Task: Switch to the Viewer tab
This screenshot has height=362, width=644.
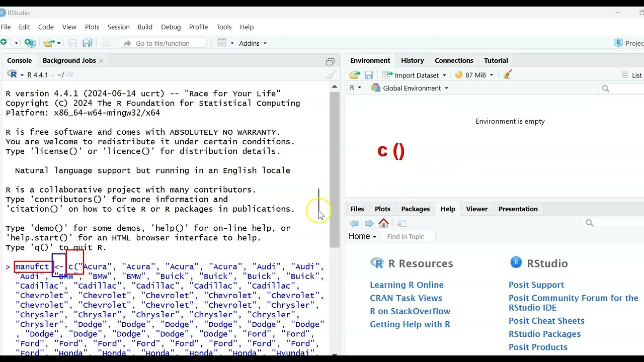Action: click(x=477, y=209)
